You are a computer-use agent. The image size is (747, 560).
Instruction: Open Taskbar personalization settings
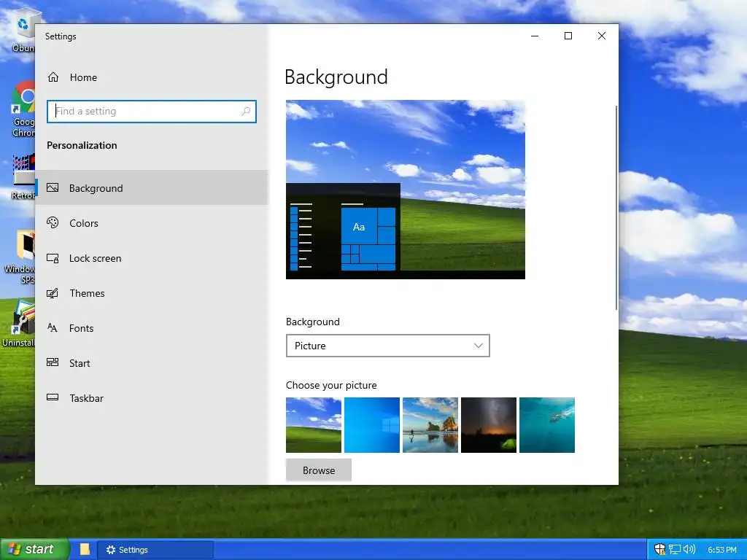point(152,398)
